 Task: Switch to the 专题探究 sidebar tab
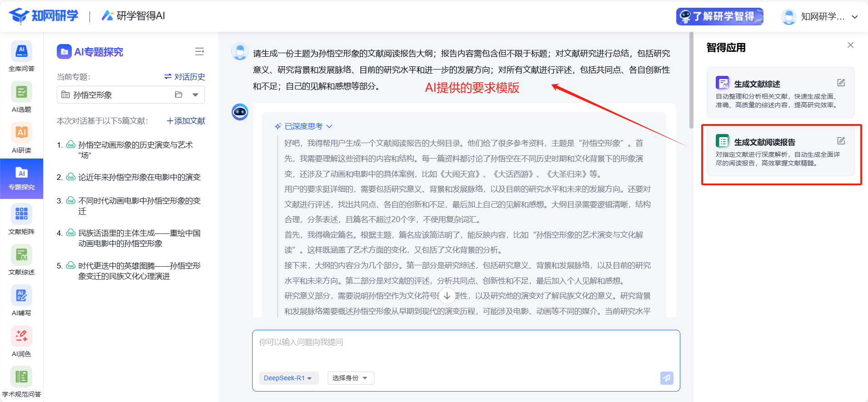click(x=21, y=179)
